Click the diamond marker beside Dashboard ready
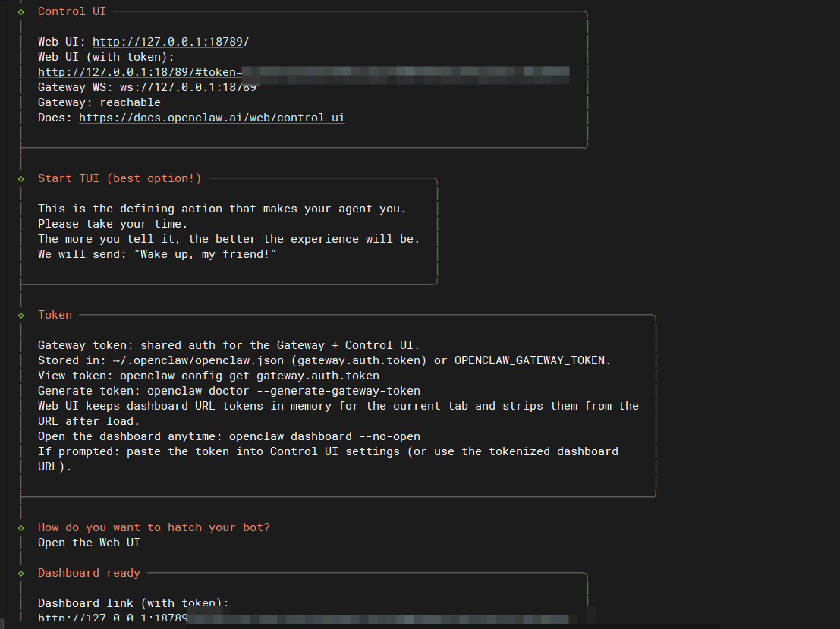840x629 pixels. (21, 574)
